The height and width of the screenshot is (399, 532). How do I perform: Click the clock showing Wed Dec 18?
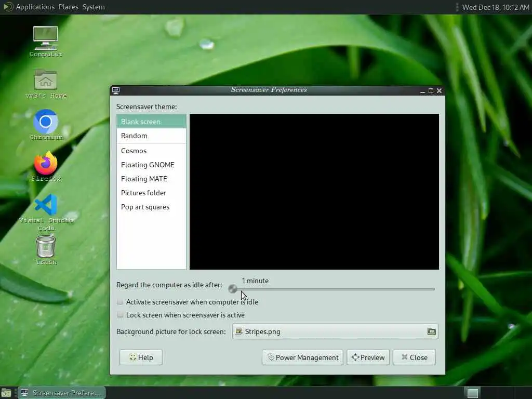[495, 7]
